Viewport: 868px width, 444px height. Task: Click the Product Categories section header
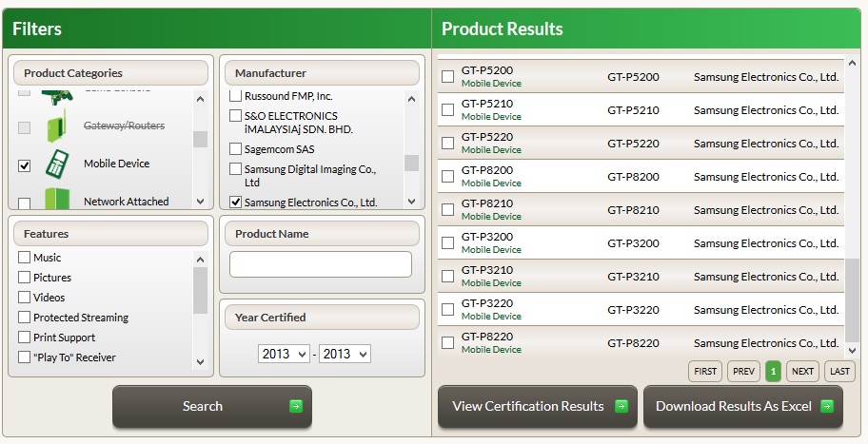pyautogui.click(x=110, y=73)
